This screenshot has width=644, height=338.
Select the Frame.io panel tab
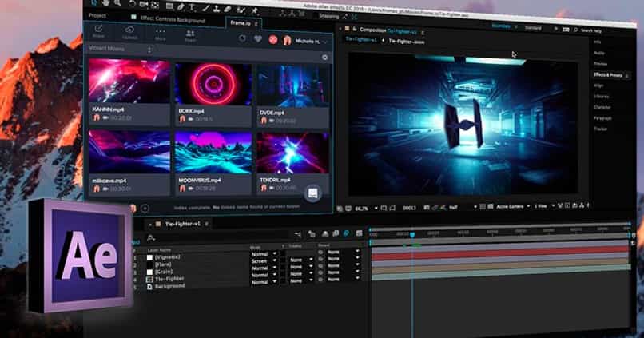[241, 22]
